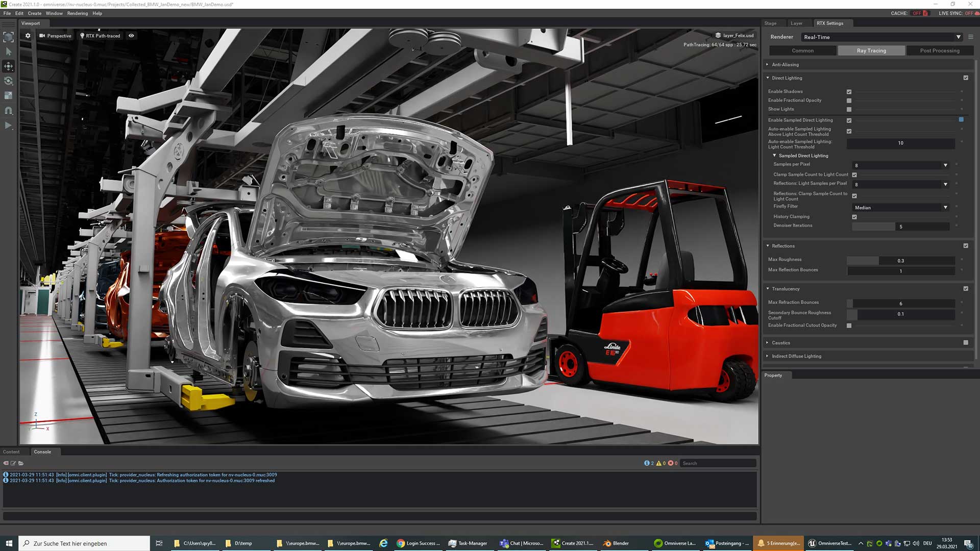This screenshot has width=980, height=551.
Task: Click the RTX Path-traced mode button
Action: click(x=100, y=36)
